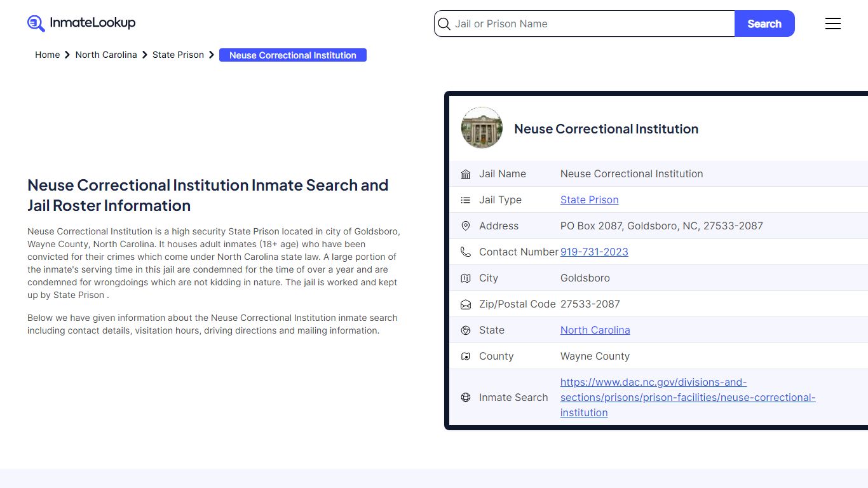Click the chevron after North Carolina breadcrumb
This screenshot has width=868, height=488.
[145, 55]
